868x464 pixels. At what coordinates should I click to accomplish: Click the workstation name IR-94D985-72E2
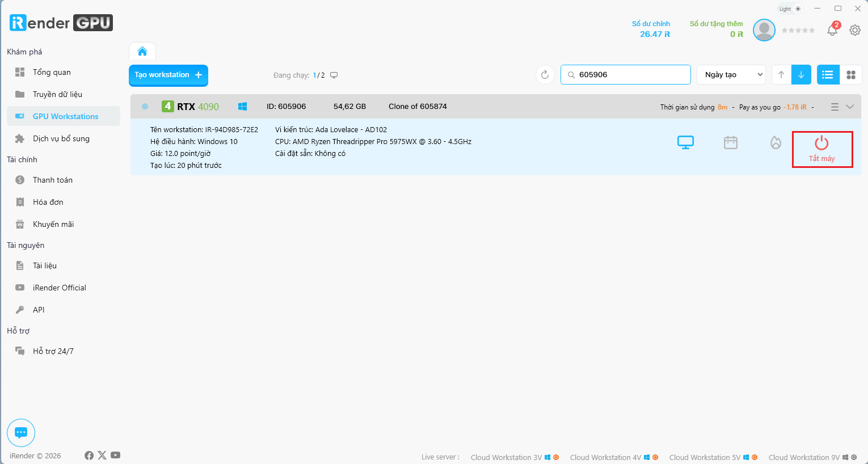pyautogui.click(x=231, y=130)
